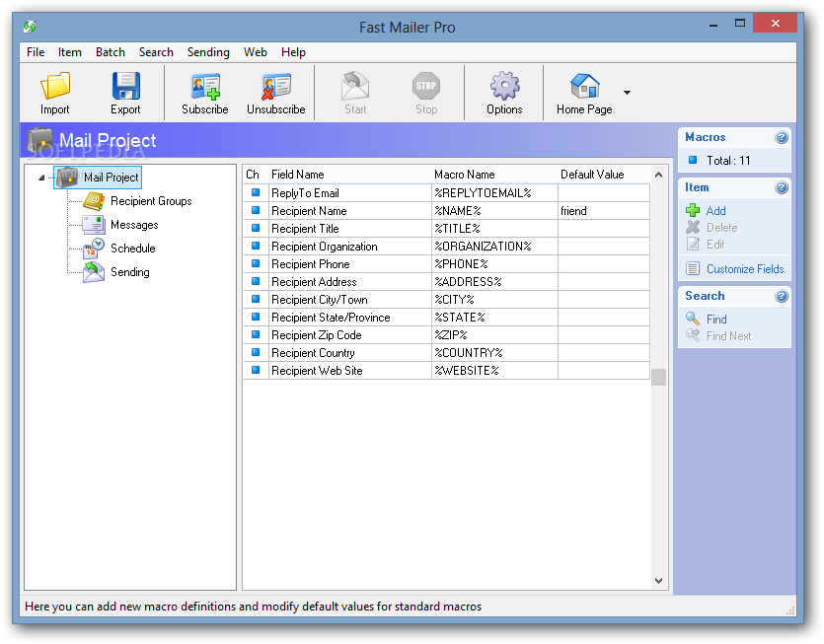824x644 pixels.
Task: Open Messages in the tree
Action: (x=134, y=225)
